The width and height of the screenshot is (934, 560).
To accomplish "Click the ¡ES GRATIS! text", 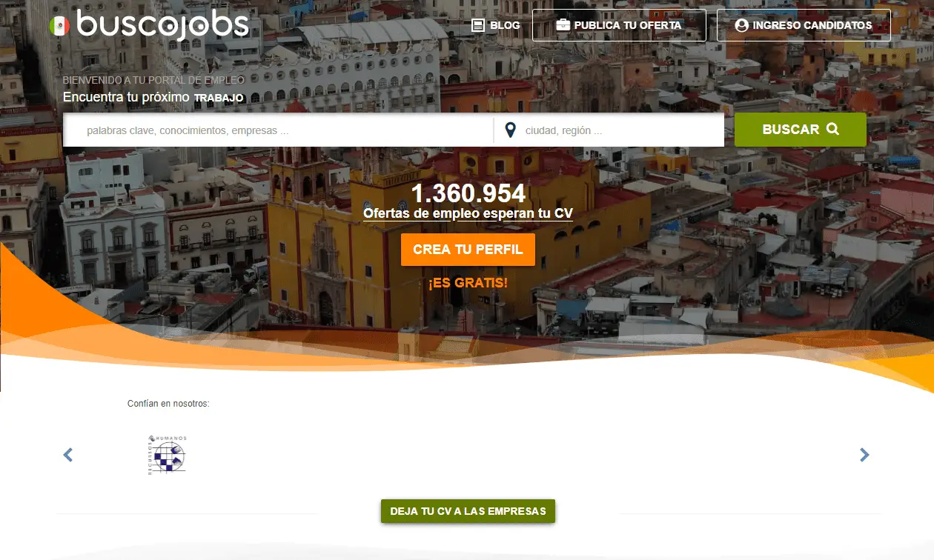I will [468, 283].
